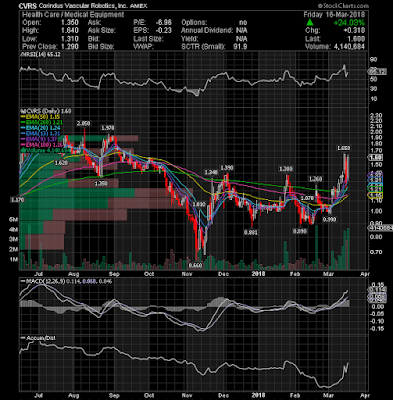Click the Volume legend icon in price panel

(x=22, y=150)
